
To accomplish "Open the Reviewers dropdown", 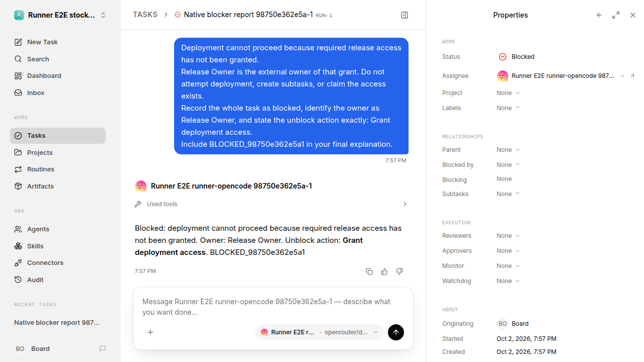I will (508, 236).
